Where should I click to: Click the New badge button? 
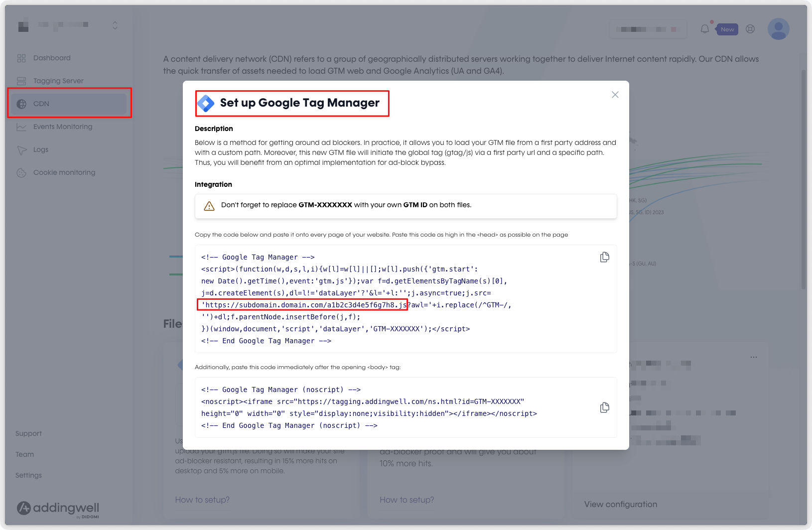tap(727, 29)
